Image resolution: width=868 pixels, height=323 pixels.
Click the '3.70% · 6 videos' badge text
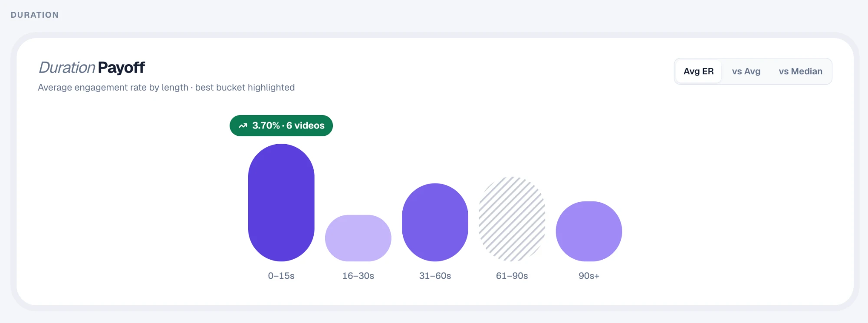coord(288,125)
